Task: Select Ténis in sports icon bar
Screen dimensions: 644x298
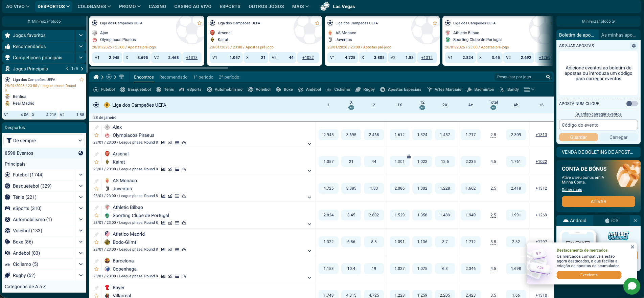Action: [165, 89]
